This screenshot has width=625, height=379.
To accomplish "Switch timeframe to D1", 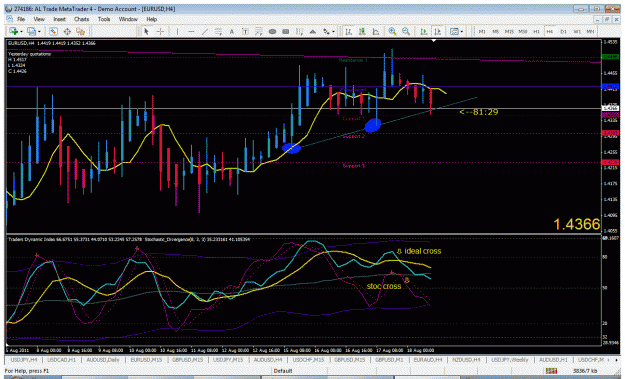I will (563, 31).
